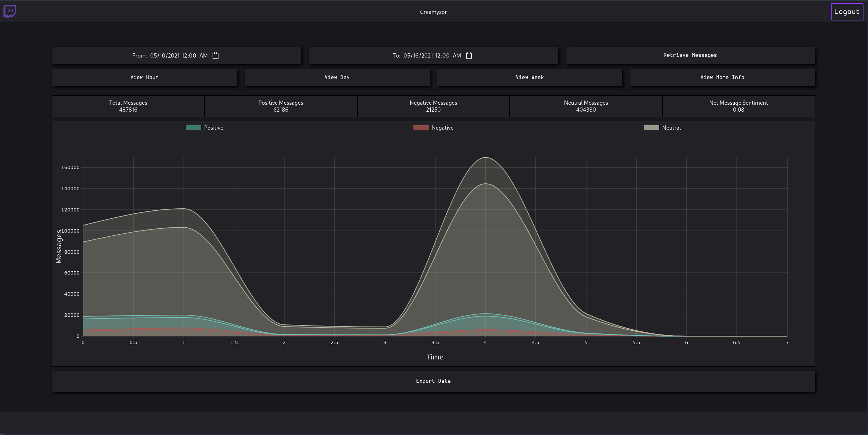
Task: Open the From date calendar picker icon
Action: click(215, 55)
